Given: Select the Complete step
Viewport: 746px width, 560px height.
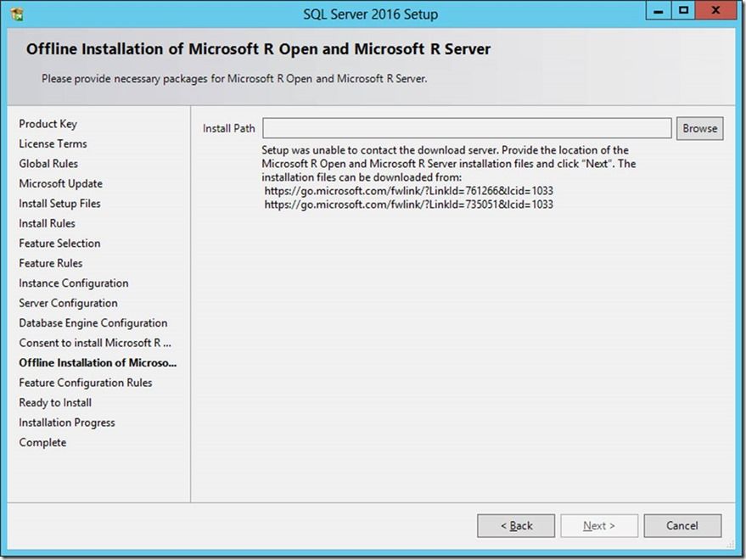Looking at the screenshot, I should tap(42, 442).
